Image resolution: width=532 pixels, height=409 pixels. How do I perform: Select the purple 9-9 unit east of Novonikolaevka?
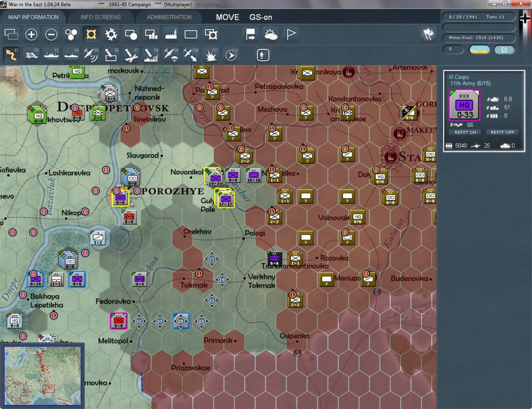click(x=233, y=176)
